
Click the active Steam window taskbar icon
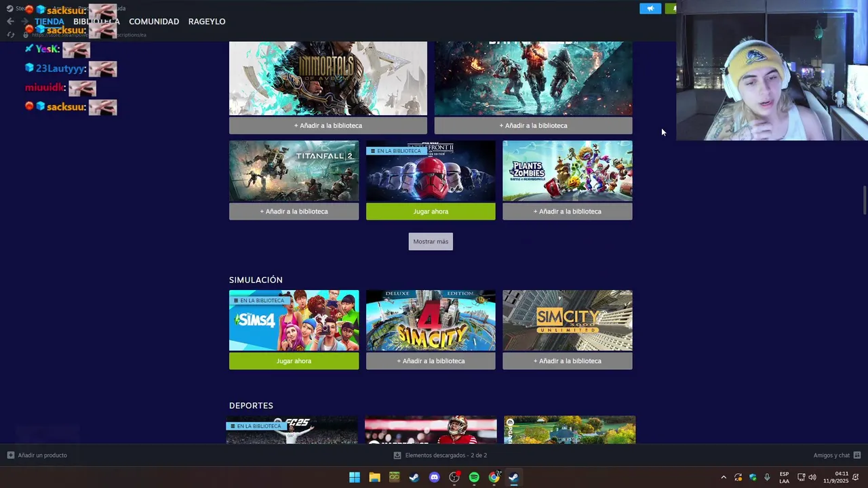coord(514,477)
